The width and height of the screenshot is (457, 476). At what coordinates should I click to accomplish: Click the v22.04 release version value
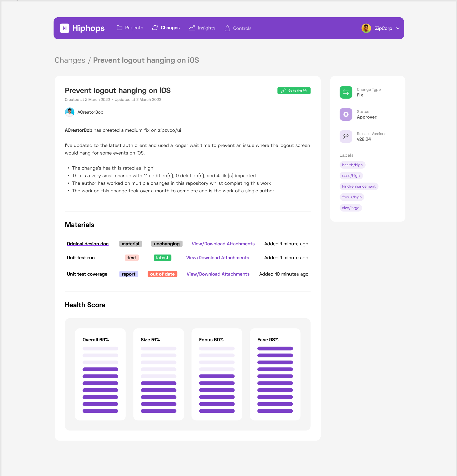(x=364, y=139)
